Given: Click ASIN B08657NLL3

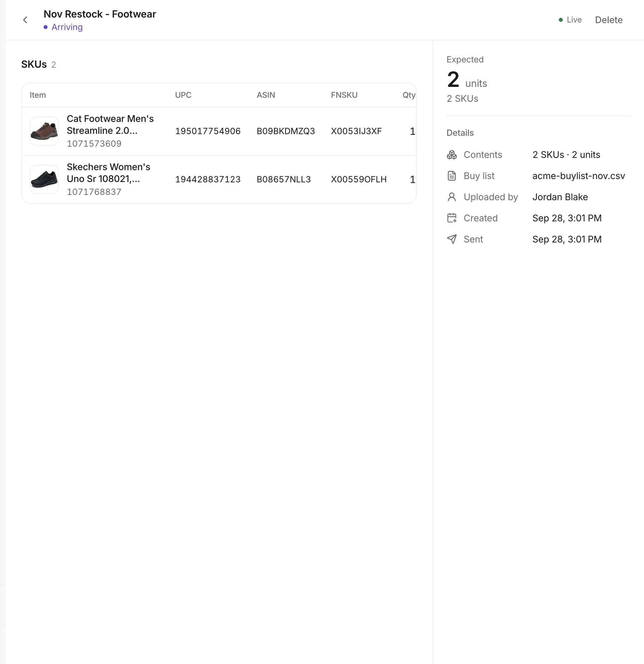Looking at the screenshot, I should pyautogui.click(x=284, y=179).
